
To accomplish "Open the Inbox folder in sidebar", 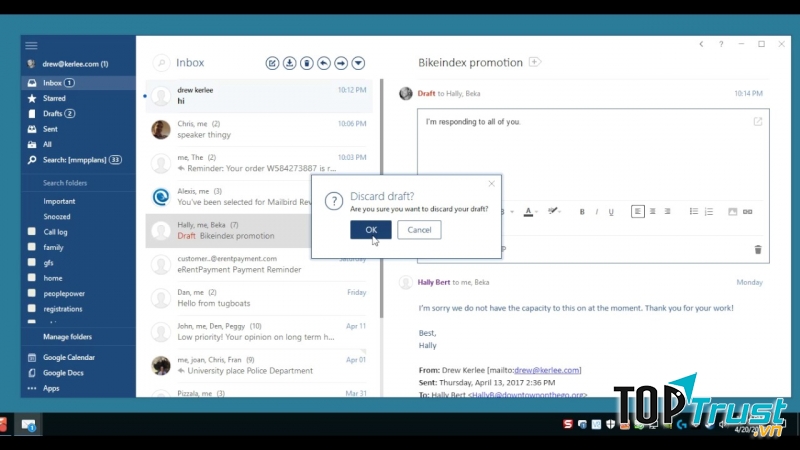I will pos(79,83).
